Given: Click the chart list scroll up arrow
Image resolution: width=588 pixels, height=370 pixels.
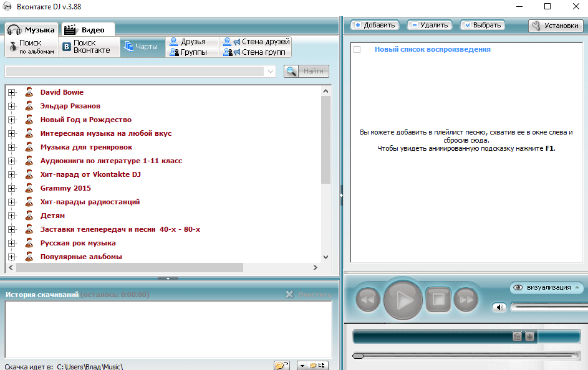Looking at the screenshot, I should [325, 91].
